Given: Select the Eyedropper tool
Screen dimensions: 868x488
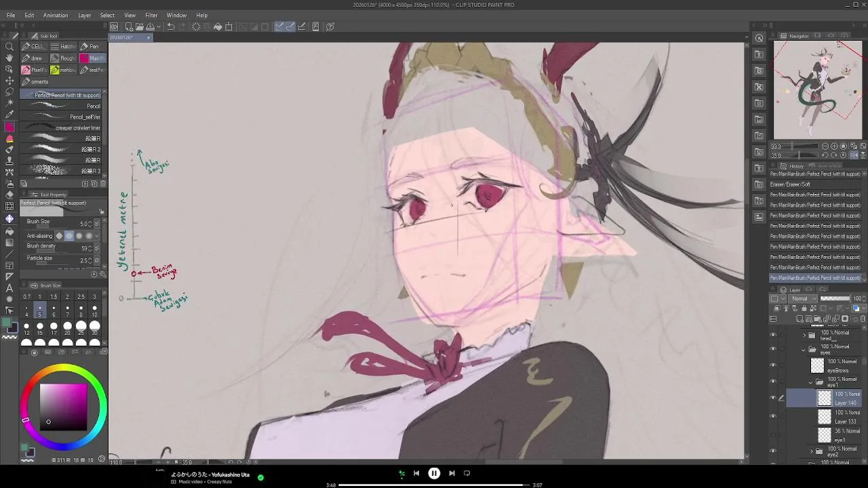Looking at the screenshot, I should pyautogui.click(x=9, y=115).
